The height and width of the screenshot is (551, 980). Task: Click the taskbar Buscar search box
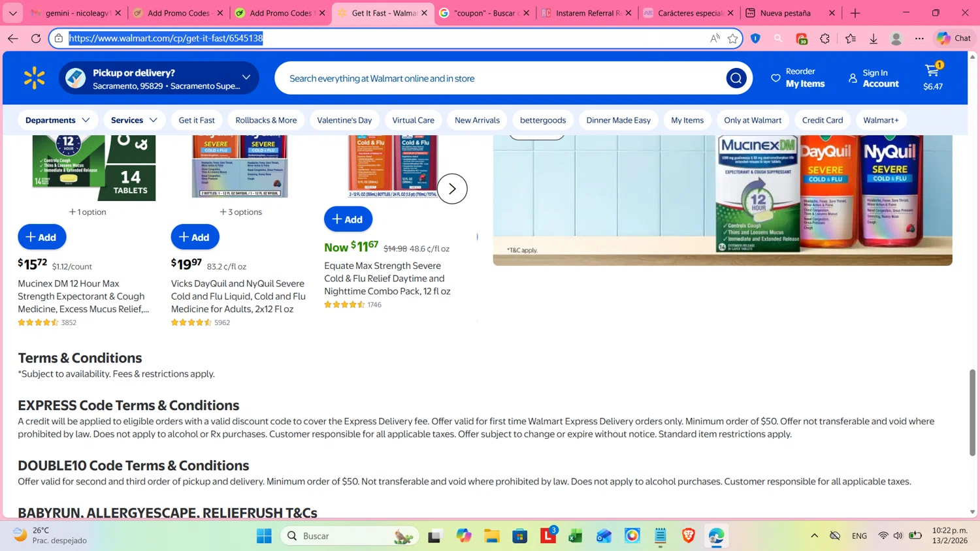pyautogui.click(x=350, y=536)
